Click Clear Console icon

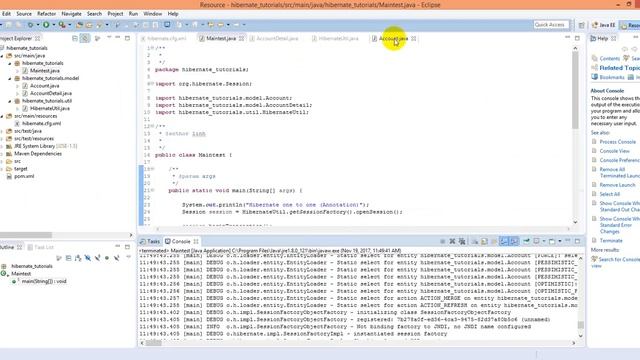474,241
